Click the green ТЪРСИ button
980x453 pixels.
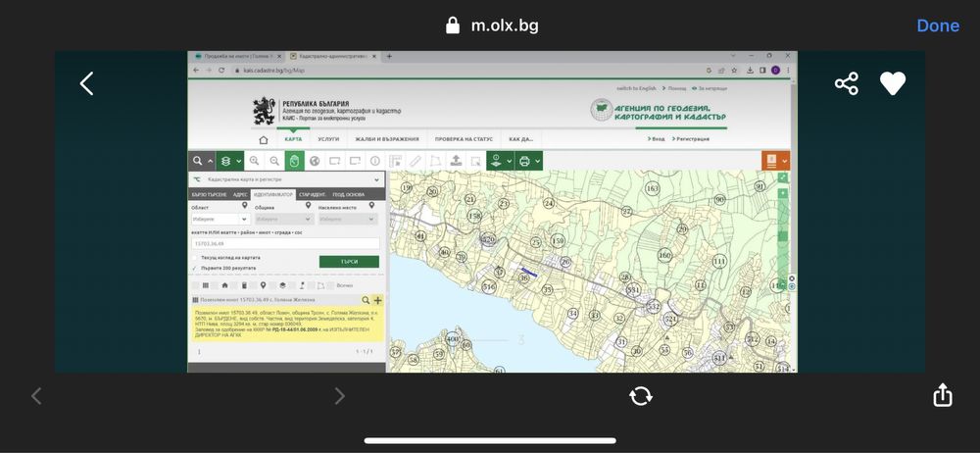(x=349, y=262)
